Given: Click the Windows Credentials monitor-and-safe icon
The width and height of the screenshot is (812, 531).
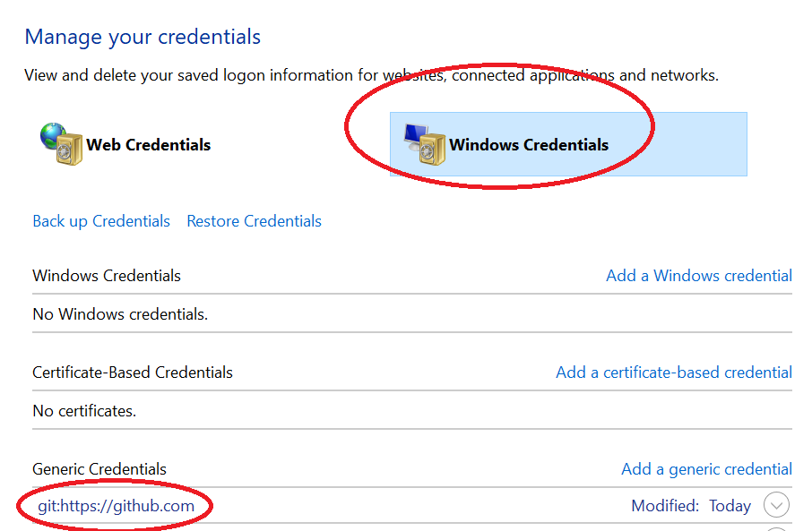Looking at the screenshot, I should [x=425, y=144].
